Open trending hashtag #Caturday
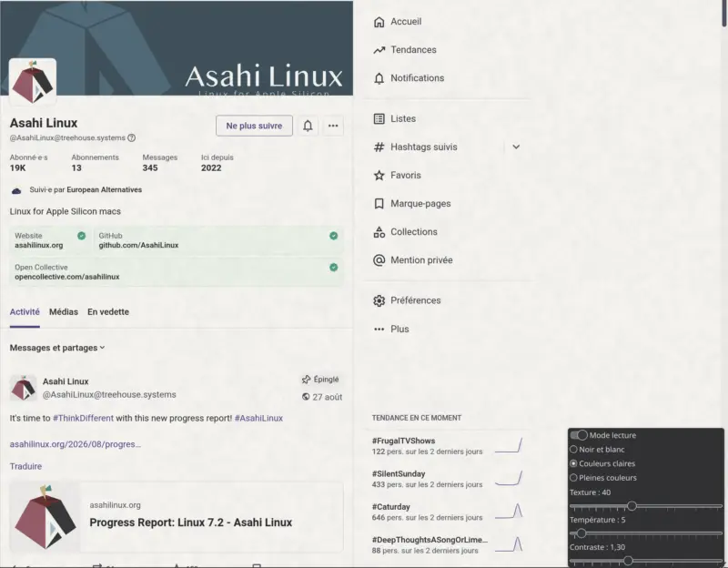The width and height of the screenshot is (728, 568). coord(391,507)
